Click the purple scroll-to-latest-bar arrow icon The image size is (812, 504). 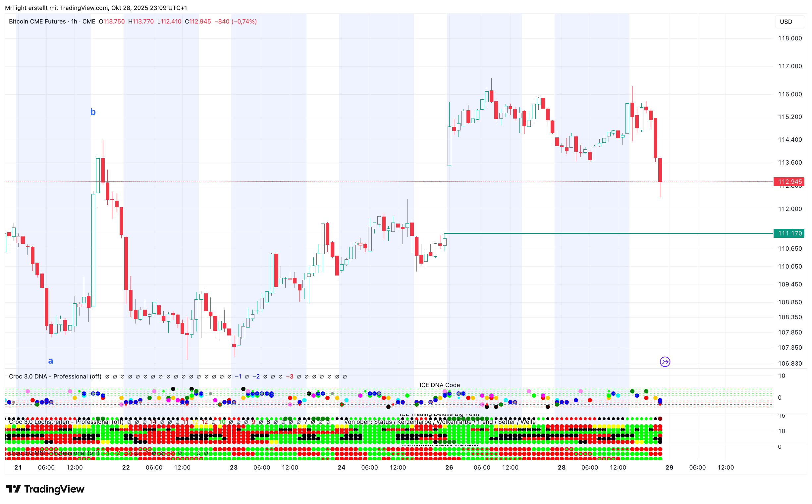click(x=665, y=362)
